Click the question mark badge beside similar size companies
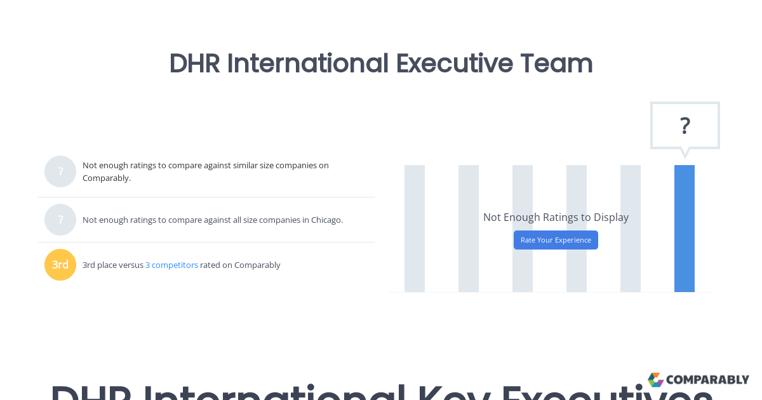 60,172
